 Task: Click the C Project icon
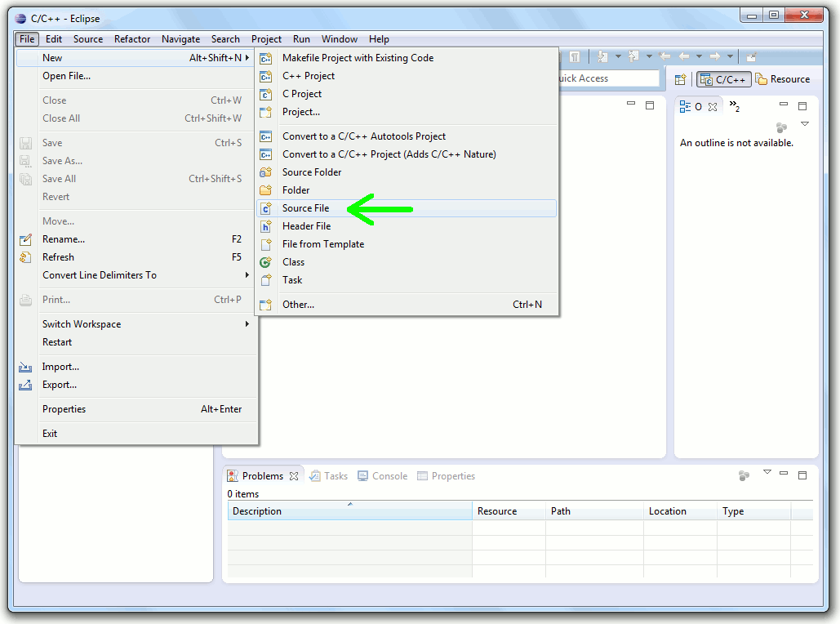(266, 95)
